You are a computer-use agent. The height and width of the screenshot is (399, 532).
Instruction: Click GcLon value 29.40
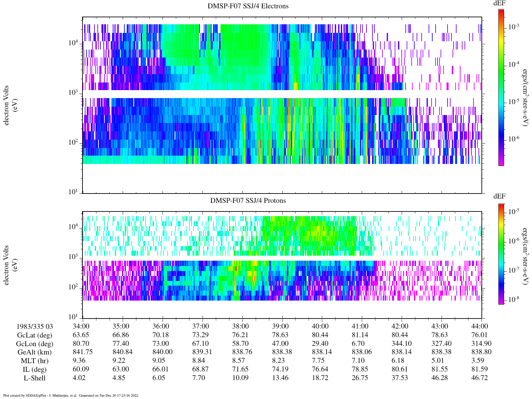(320, 343)
